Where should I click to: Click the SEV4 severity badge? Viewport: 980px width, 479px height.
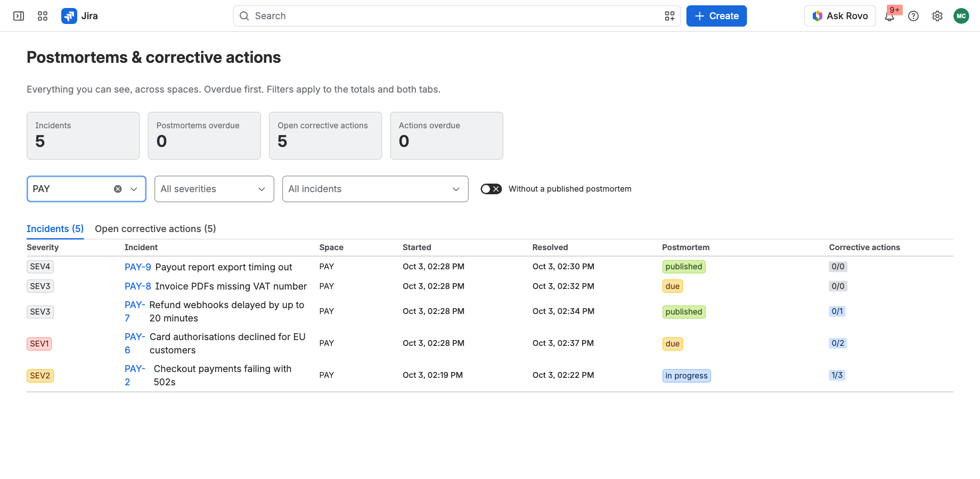point(40,267)
